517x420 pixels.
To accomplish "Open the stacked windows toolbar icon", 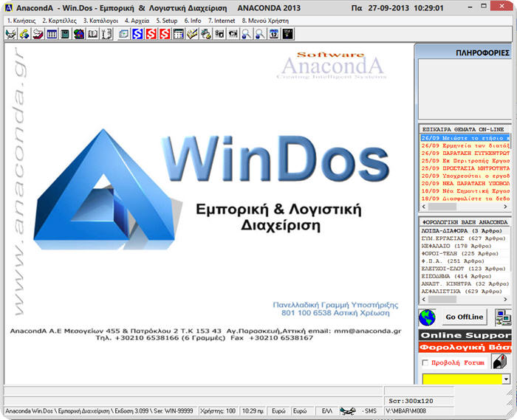I will pos(124,34).
